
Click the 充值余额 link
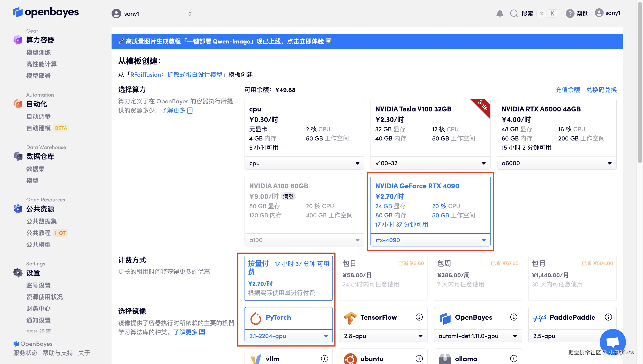tap(568, 90)
